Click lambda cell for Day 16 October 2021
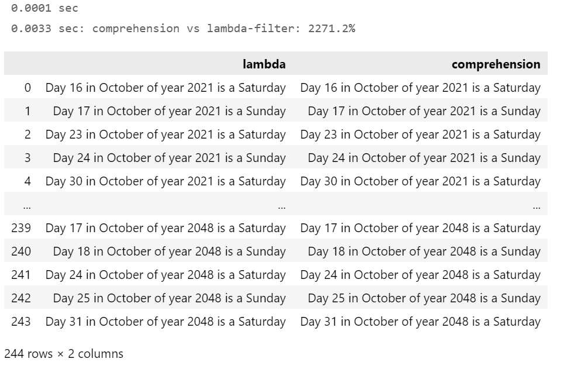Screen dimensions: 588x376 click(x=165, y=88)
